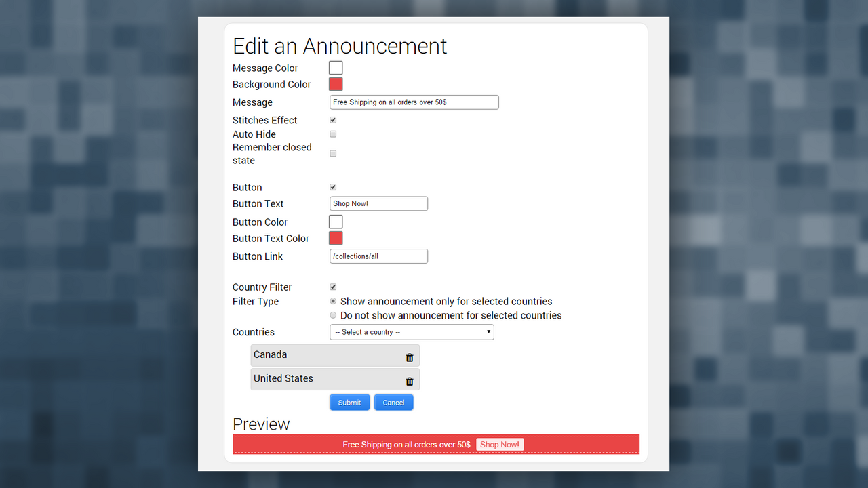
Task: Select 'Show announcement only for selected countries'
Action: click(x=332, y=301)
